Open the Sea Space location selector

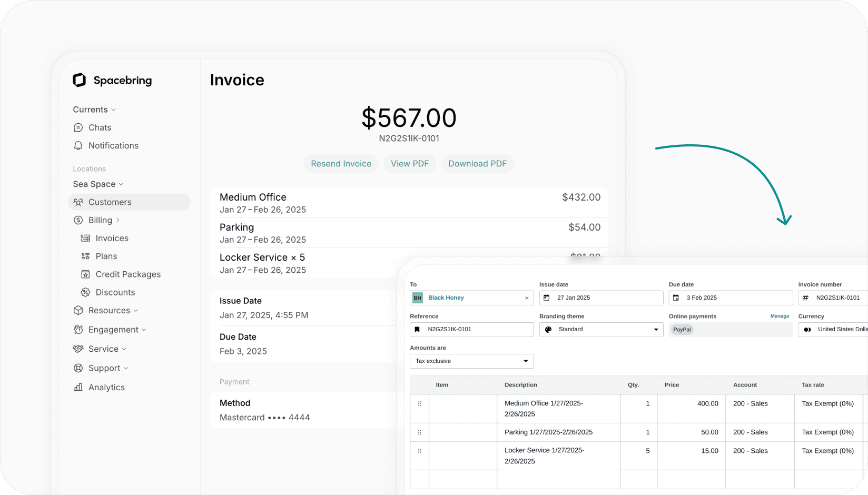[x=98, y=184]
